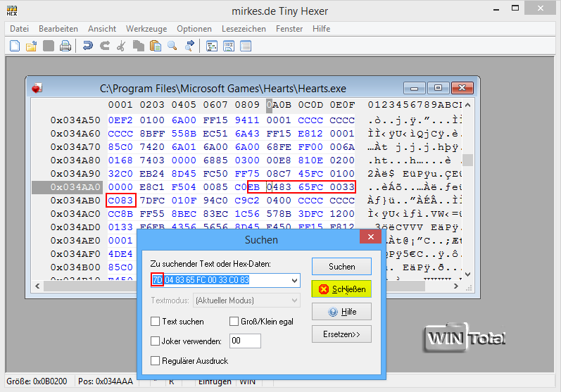Enable the Text suchen checkbox
Screen dimensions: 561x392
(155, 321)
